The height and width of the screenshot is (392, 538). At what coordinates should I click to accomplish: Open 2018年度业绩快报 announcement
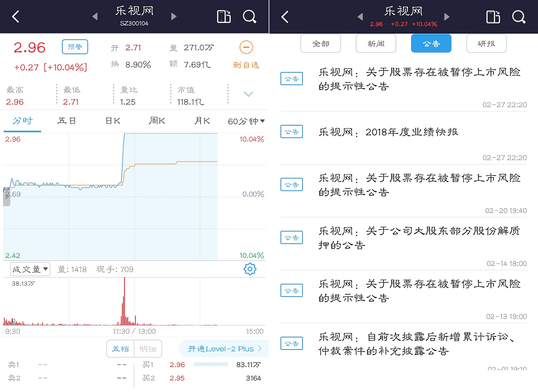(404, 138)
